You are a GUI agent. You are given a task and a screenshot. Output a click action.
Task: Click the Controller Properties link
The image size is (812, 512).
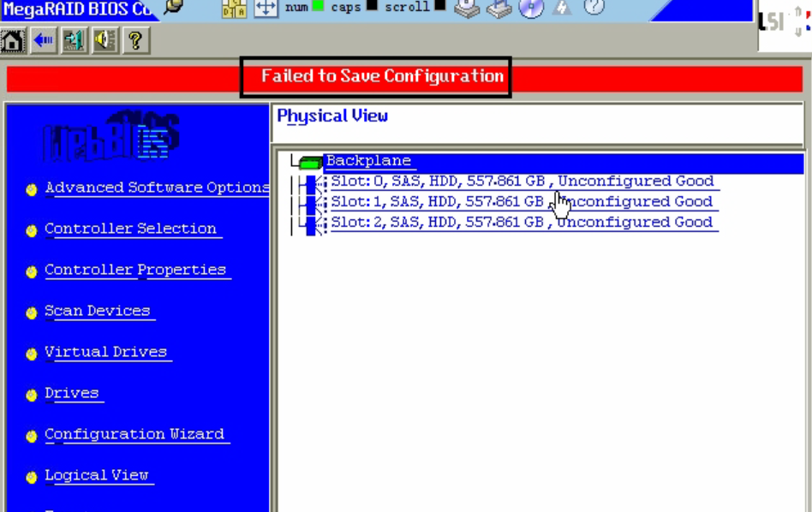pyautogui.click(x=135, y=270)
